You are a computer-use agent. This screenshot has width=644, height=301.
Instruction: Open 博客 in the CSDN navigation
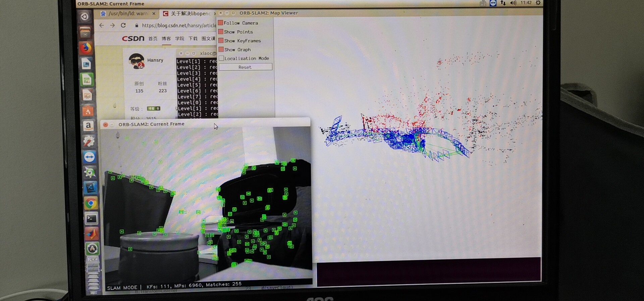[x=166, y=39]
